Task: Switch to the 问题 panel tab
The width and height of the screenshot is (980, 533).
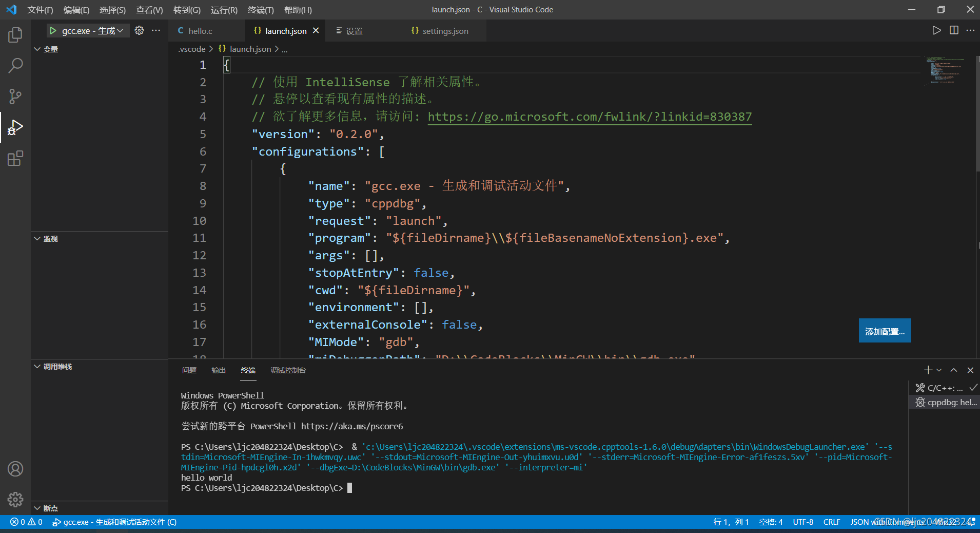Action: coord(189,370)
